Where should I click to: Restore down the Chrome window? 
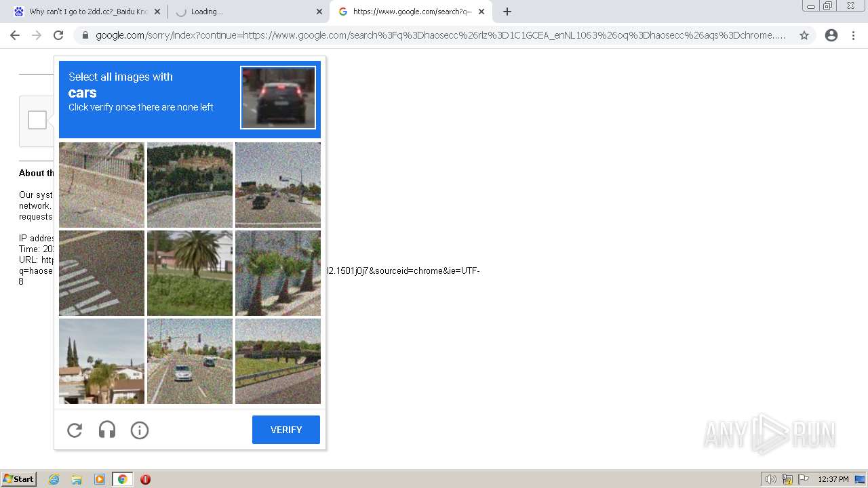coord(828,6)
